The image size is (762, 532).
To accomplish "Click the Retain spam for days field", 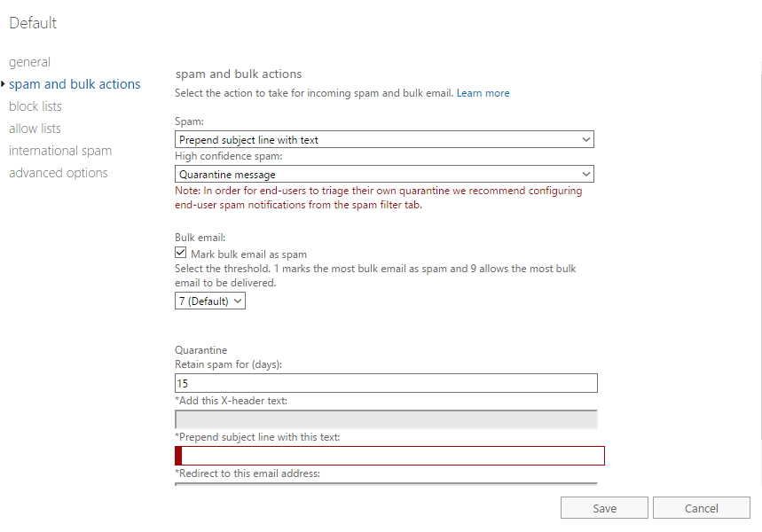I will tap(386, 383).
